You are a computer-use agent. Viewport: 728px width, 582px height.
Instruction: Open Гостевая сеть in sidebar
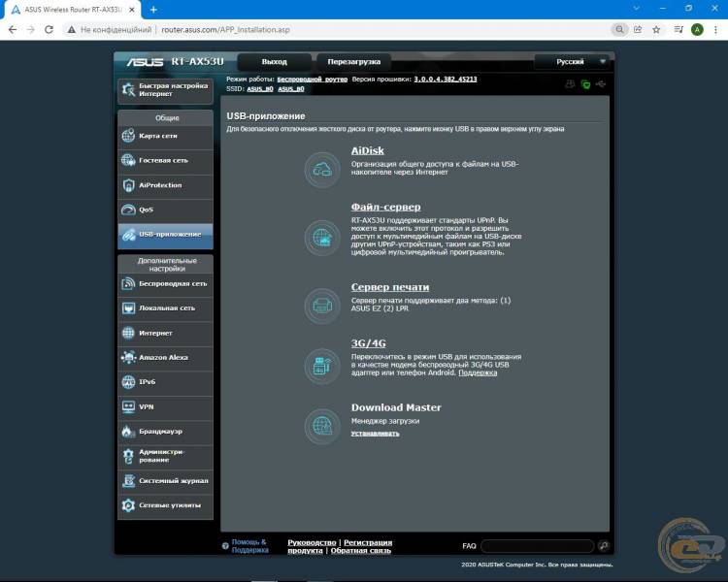[165, 161]
